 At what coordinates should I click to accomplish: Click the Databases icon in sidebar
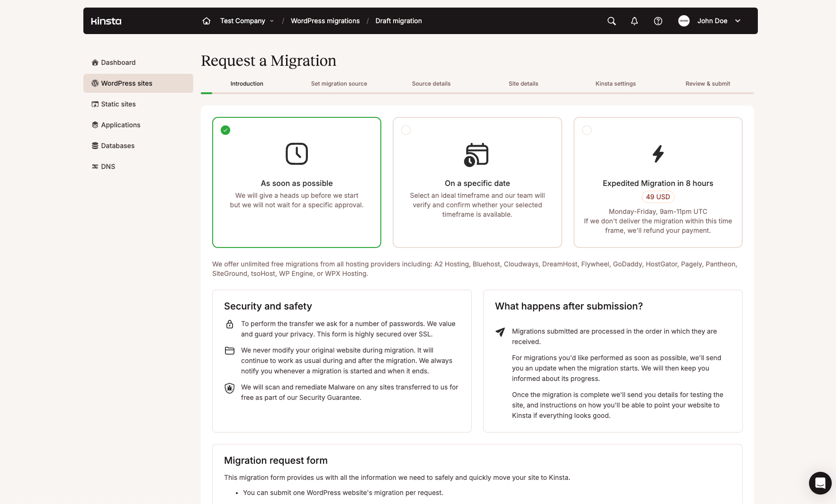[95, 146]
